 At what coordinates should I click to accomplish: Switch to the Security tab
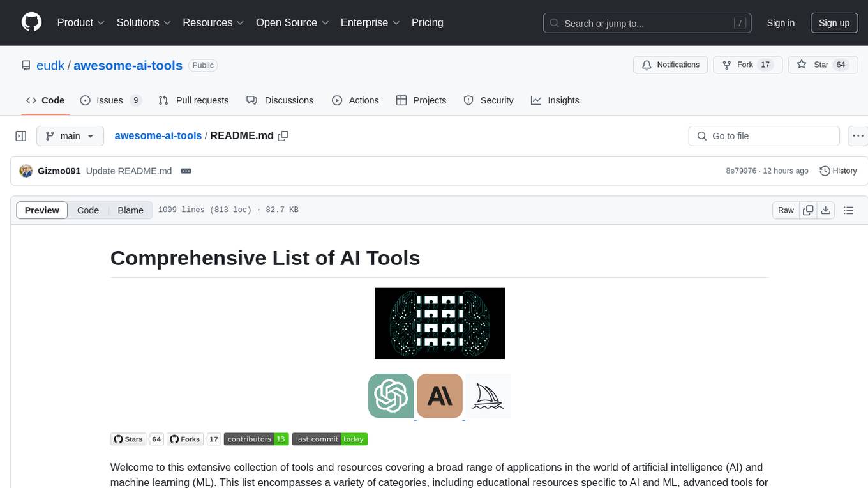[488, 100]
